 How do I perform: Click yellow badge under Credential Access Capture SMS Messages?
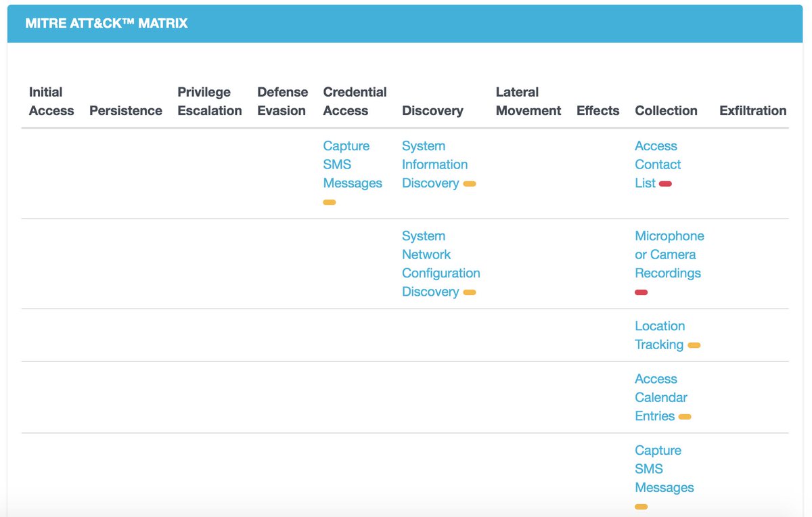tap(330, 202)
